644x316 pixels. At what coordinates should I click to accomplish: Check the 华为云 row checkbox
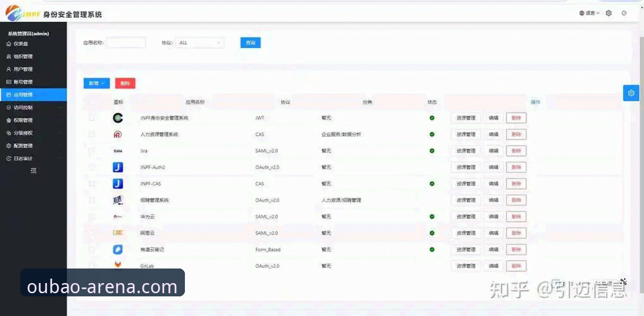coord(92,217)
